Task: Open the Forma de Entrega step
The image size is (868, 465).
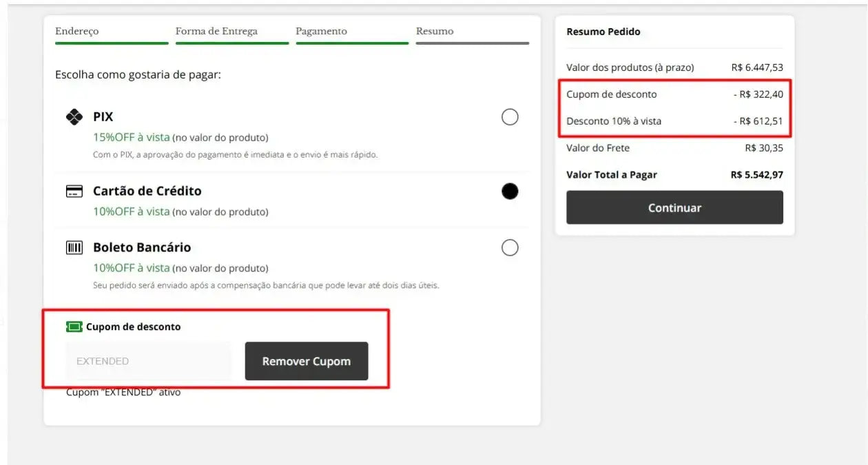Action: pos(217,31)
